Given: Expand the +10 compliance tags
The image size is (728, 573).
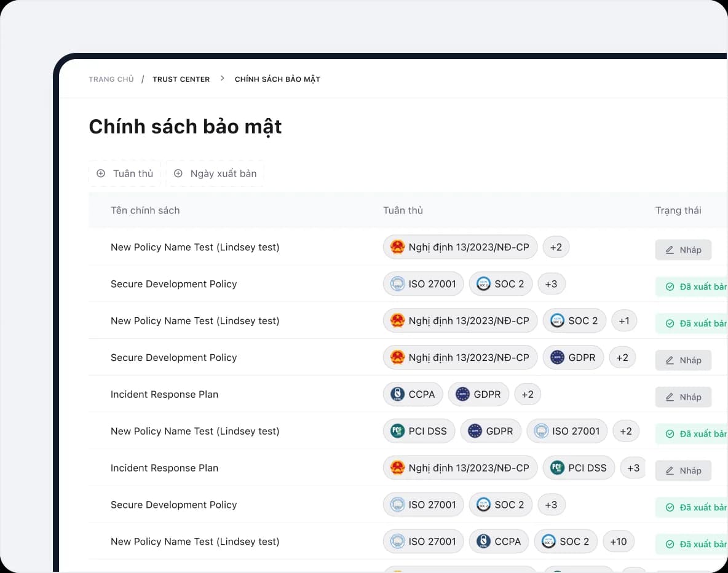Looking at the screenshot, I should 618,542.
